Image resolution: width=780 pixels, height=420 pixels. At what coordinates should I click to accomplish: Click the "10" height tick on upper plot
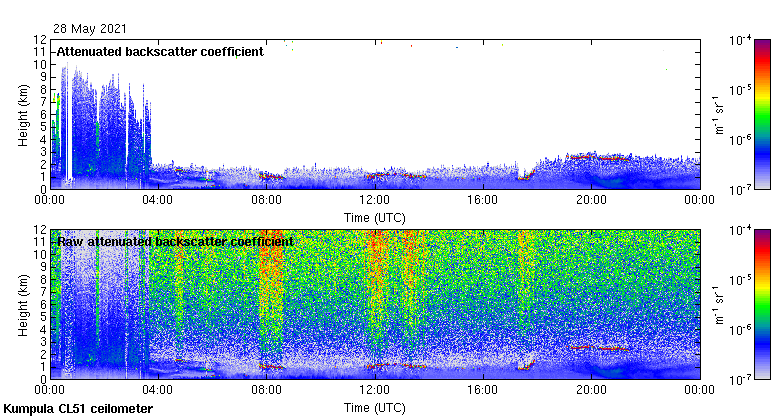point(40,64)
